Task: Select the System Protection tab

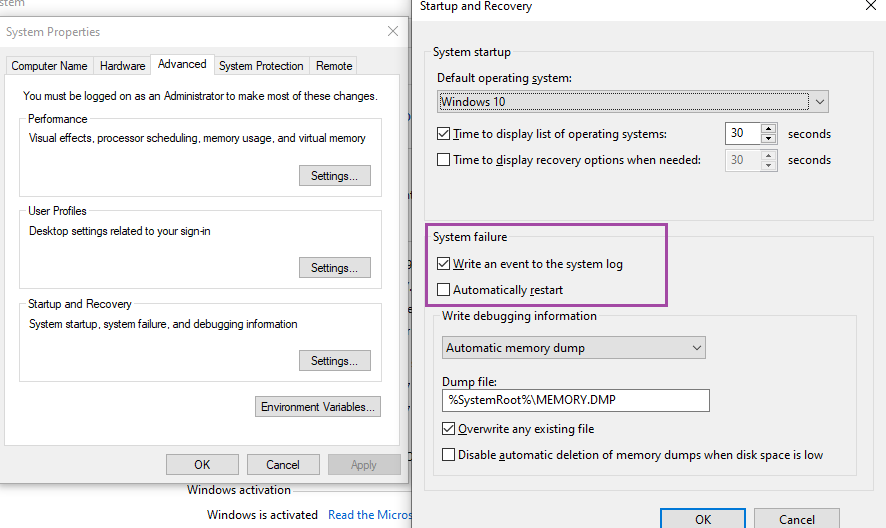Action: click(261, 66)
